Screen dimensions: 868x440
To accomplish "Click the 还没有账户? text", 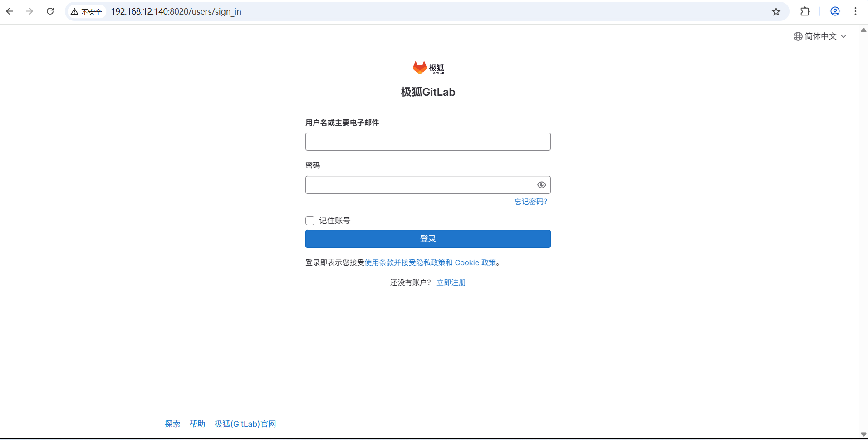I will (x=411, y=282).
